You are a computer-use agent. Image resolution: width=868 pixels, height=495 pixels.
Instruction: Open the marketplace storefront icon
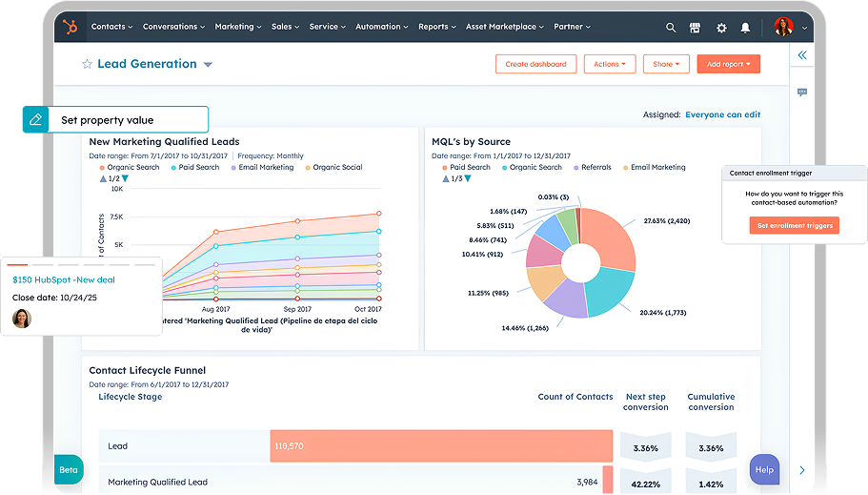click(x=696, y=28)
